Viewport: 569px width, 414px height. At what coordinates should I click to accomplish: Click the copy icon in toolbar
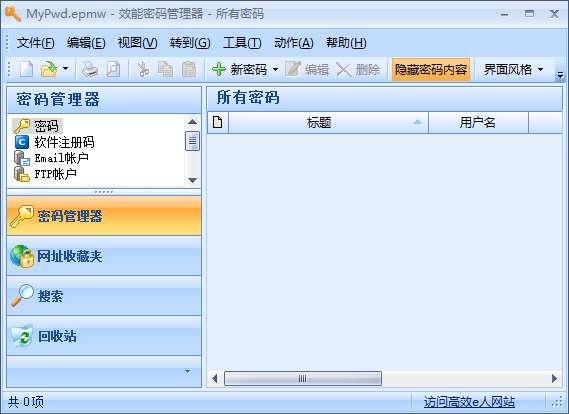165,69
